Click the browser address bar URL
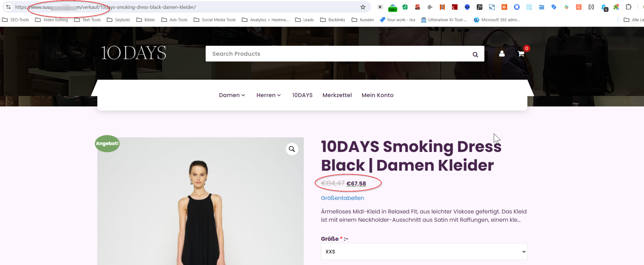This screenshot has height=265, width=644. [105, 7]
